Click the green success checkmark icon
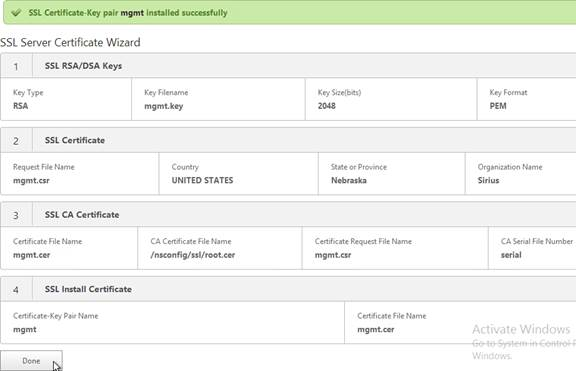Screen dimensions: 576x371 (16, 13)
